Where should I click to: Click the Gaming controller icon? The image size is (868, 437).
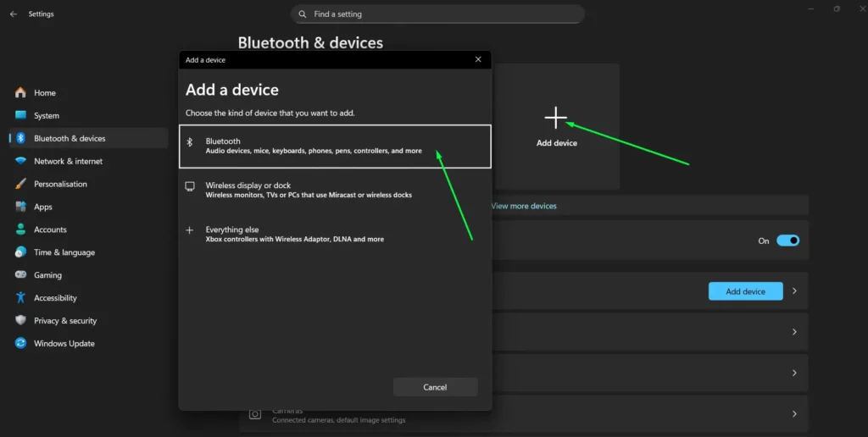tap(20, 274)
